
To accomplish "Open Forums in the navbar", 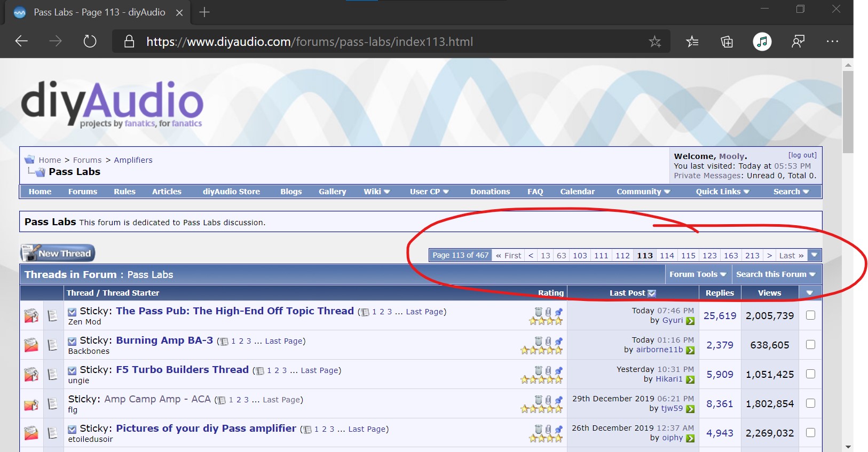I will 83,192.
